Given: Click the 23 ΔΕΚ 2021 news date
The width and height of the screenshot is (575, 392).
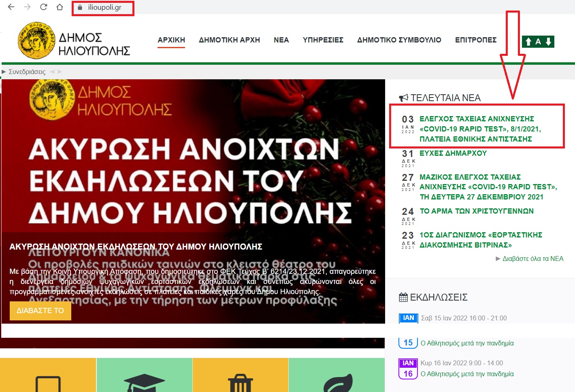Looking at the screenshot, I should coord(408,240).
